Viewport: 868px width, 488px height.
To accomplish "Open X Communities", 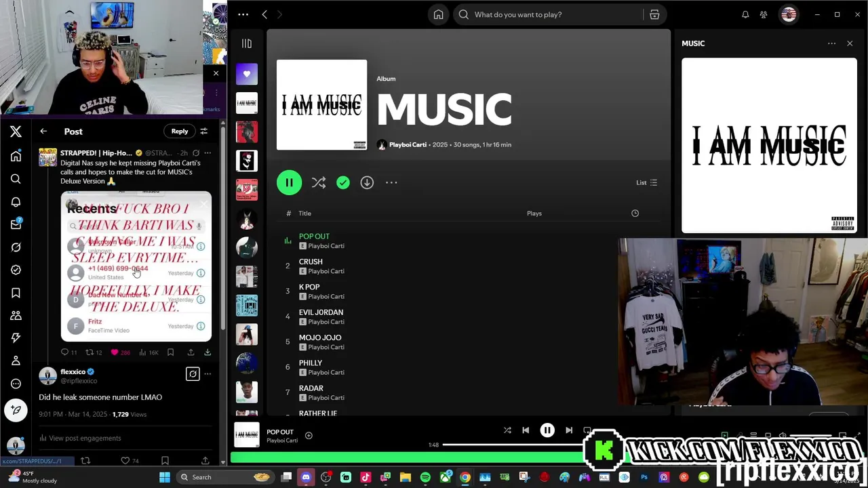I will pos(16,315).
